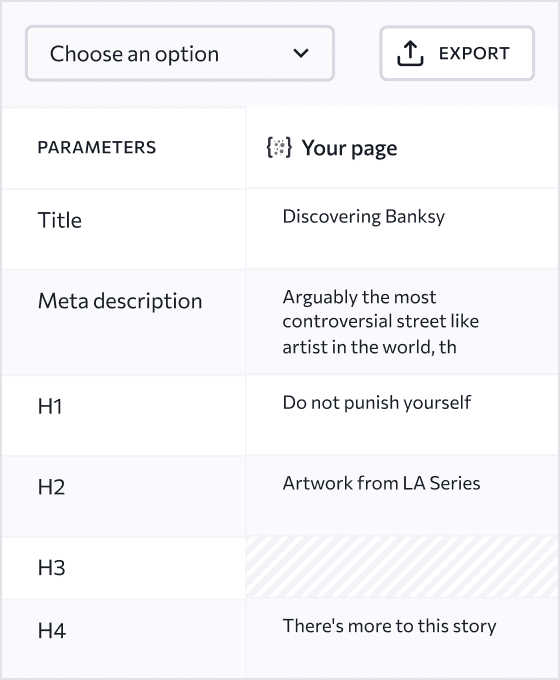Click There's more to this story text
Image resolution: width=560 pixels, height=680 pixels.
tap(389, 626)
